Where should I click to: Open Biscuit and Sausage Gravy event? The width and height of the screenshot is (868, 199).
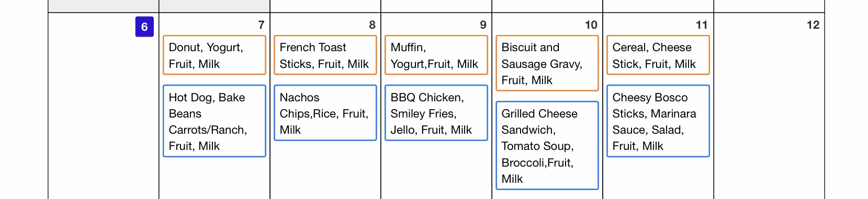pos(547,63)
